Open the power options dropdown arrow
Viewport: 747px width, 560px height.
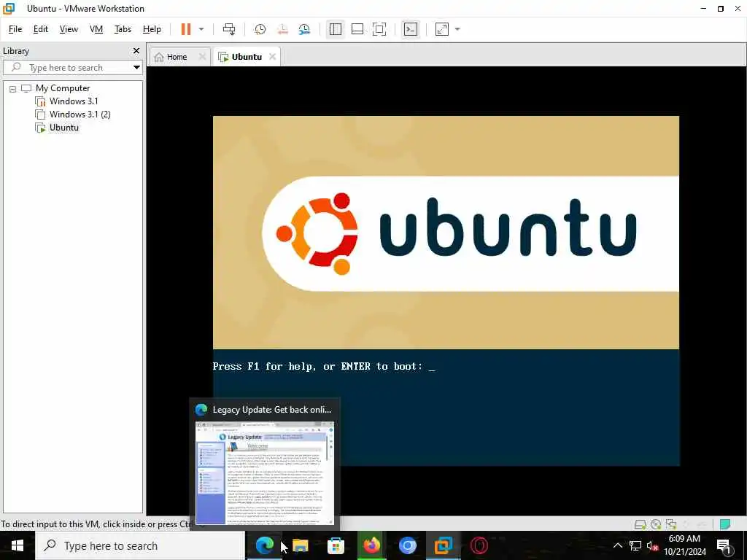(201, 29)
